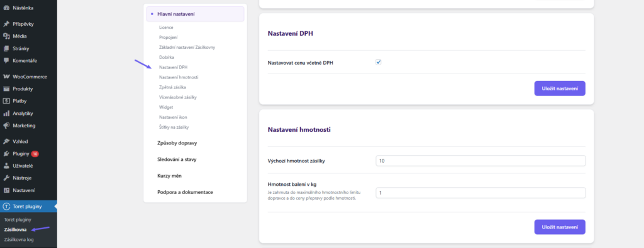Click the Nástěnka dashboard icon
Viewport: 644px width, 248px height.
click(6, 8)
